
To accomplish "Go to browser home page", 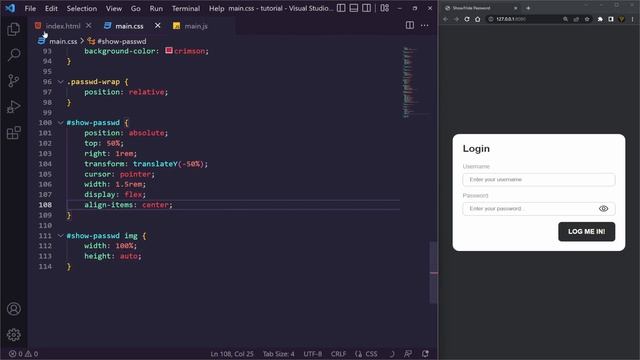I will 478,19.
